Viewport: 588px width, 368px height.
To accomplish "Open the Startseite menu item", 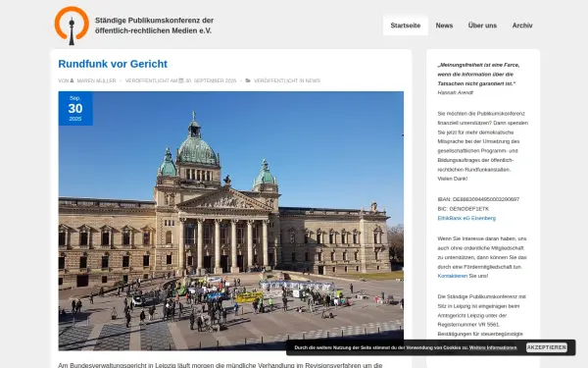I will pos(406,26).
